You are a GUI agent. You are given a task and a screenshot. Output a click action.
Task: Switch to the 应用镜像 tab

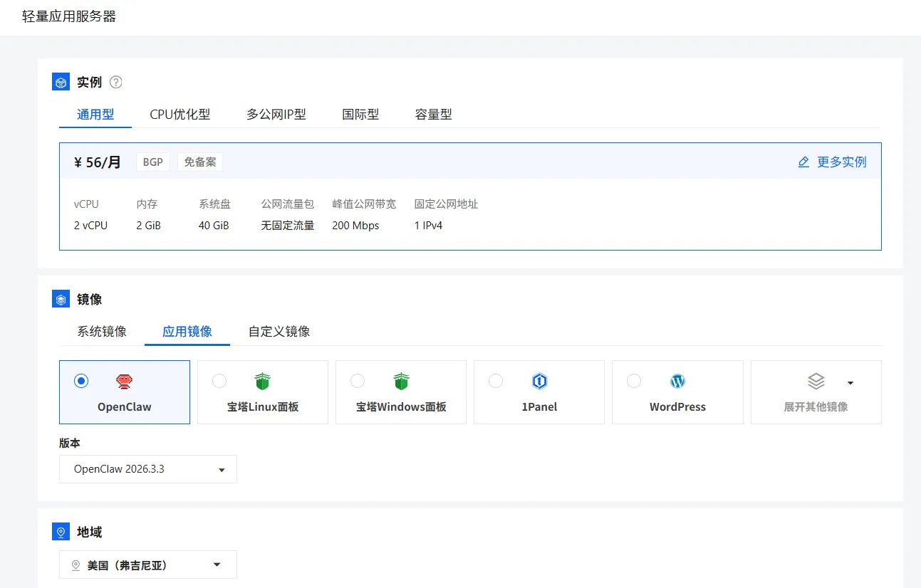(x=187, y=331)
